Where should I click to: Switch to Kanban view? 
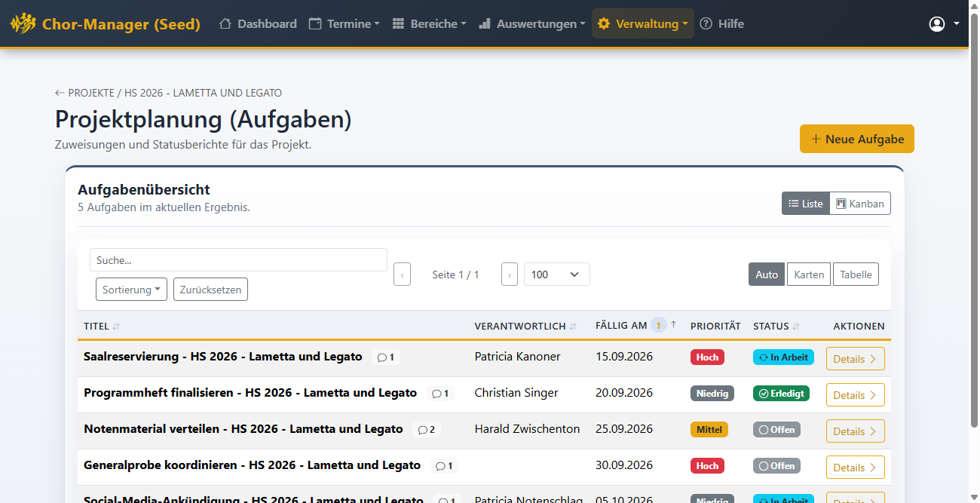(x=860, y=204)
